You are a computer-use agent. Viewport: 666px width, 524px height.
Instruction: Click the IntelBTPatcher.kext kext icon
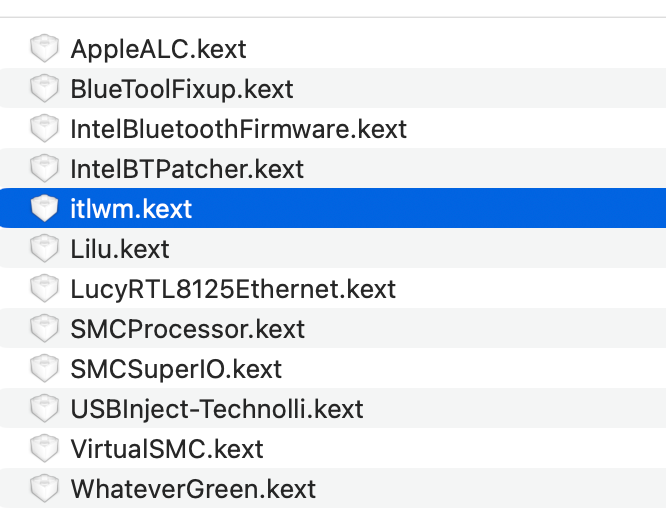tap(44, 168)
